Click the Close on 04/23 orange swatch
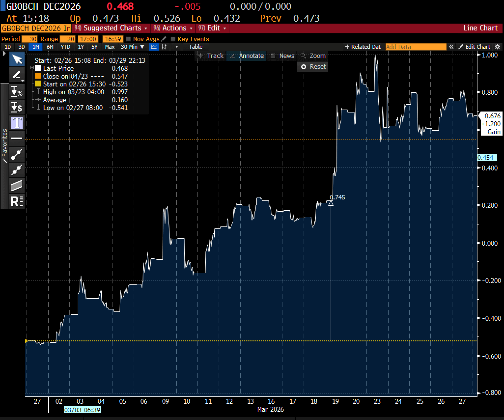 tap(38, 76)
